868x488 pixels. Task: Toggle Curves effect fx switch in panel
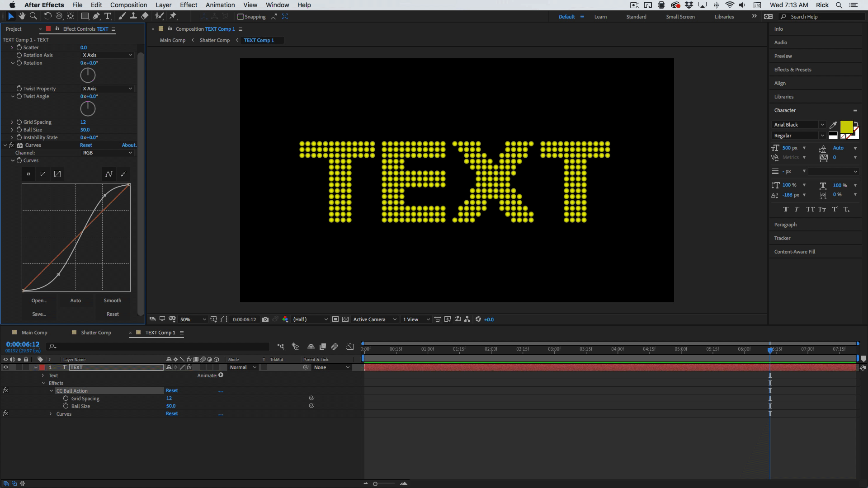point(11,145)
